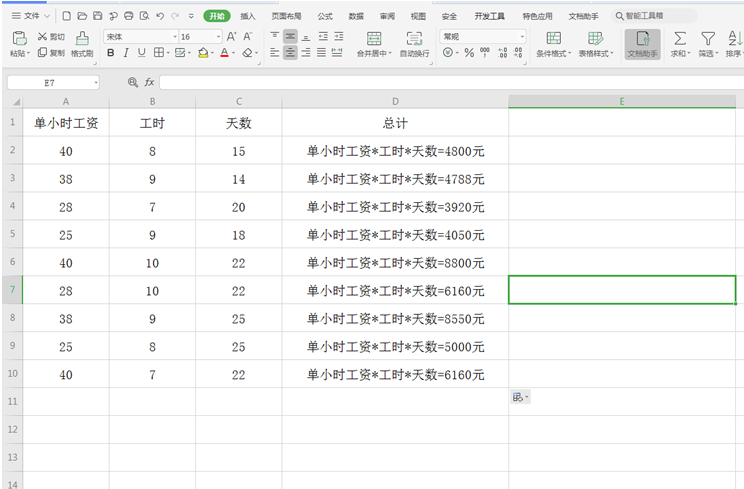
Task: Open file using the folder icon
Action: pyautogui.click(x=82, y=16)
